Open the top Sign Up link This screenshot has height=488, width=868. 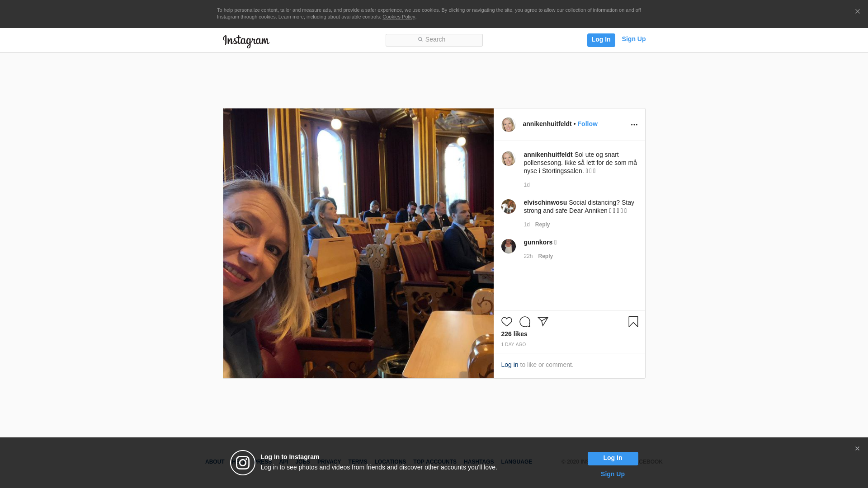(x=633, y=39)
